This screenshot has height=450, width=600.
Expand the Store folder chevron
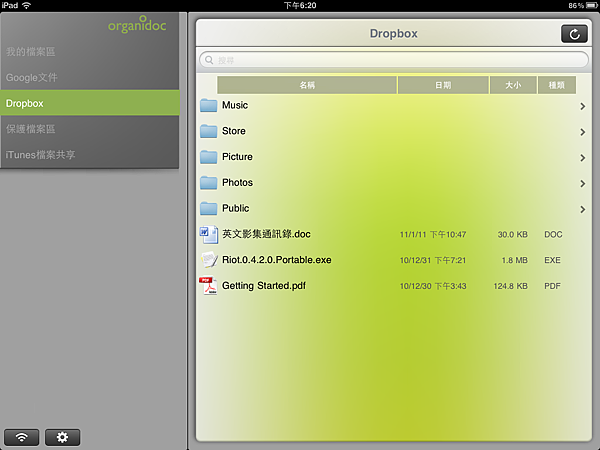[582, 132]
